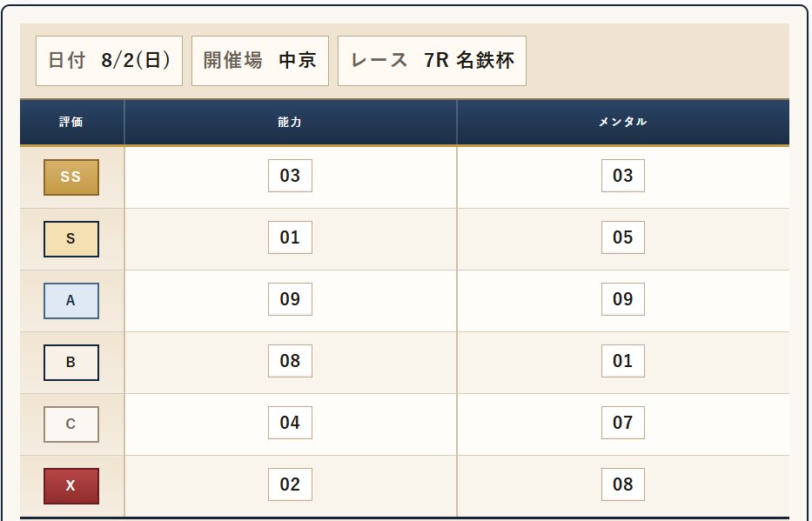The width and height of the screenshot is (812, 521).
Task: Open the 日付 8/2(日) date selector
Action: 110,61
